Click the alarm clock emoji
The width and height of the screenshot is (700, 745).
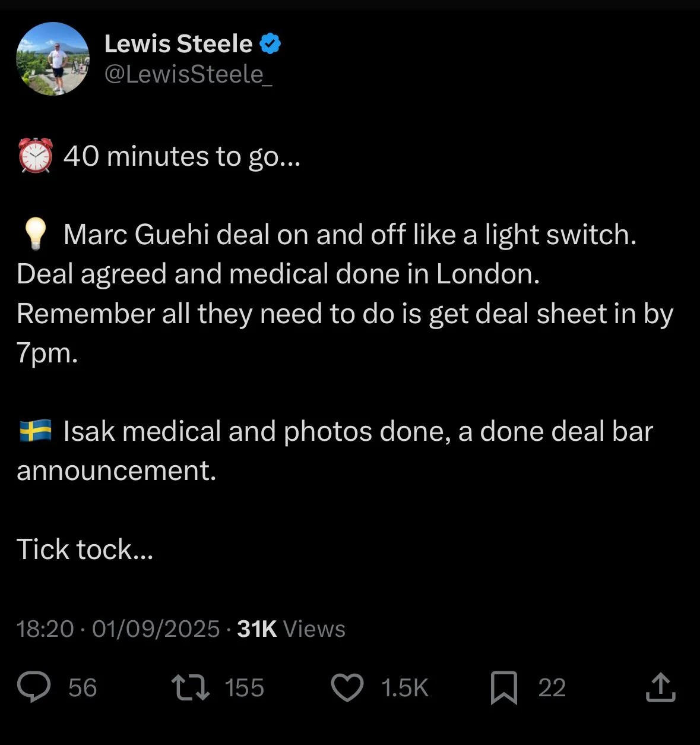pyautogui.click(x=36, y=156)
